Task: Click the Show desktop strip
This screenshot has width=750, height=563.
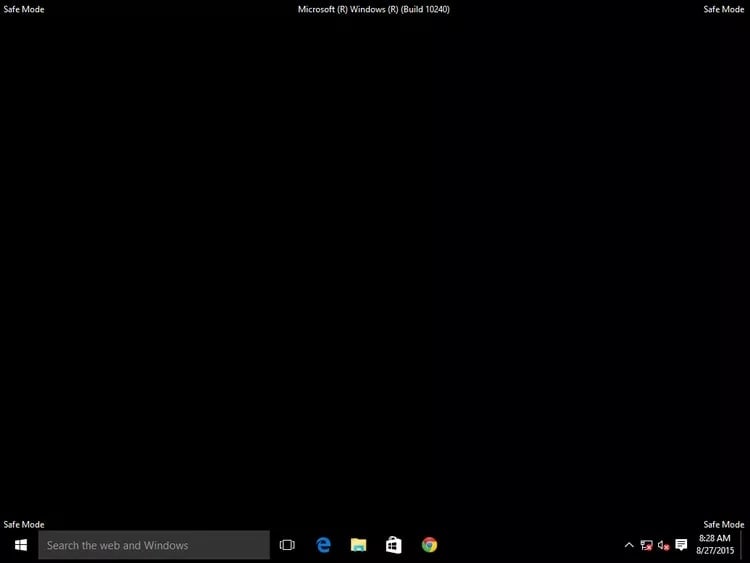Action: coord(745,545)
